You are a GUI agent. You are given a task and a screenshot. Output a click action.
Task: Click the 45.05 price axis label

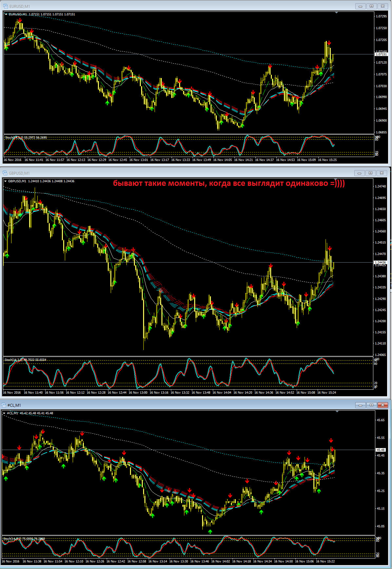point(381,526)
